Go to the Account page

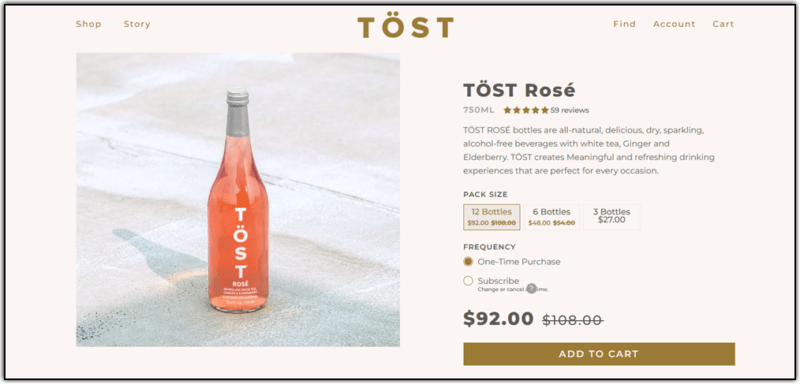pyautogui.click(x=674, y=24)
